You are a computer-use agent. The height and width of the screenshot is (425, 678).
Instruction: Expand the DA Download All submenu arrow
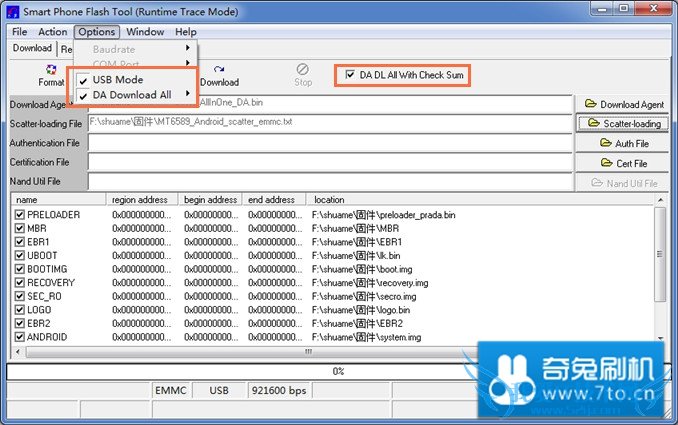click(x=188, y=93)
